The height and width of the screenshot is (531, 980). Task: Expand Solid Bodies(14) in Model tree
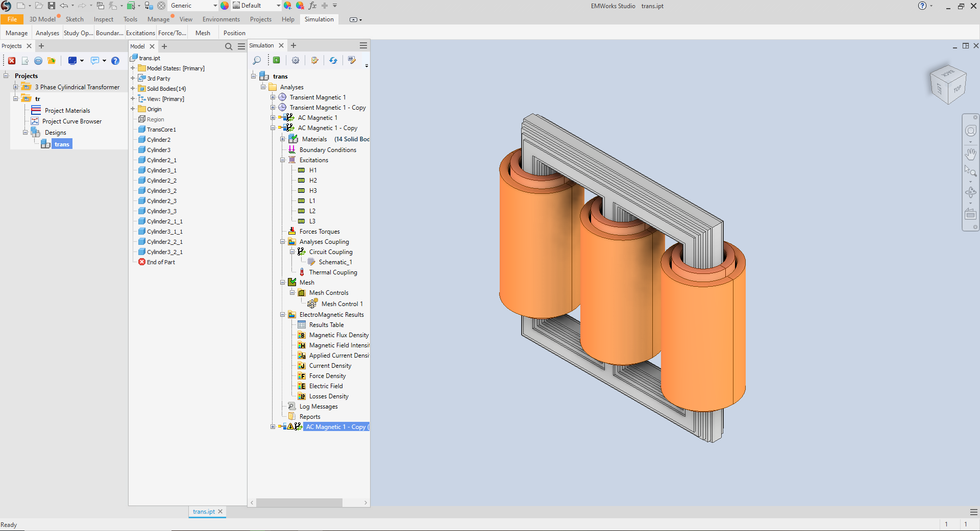(x=133, y=89)
